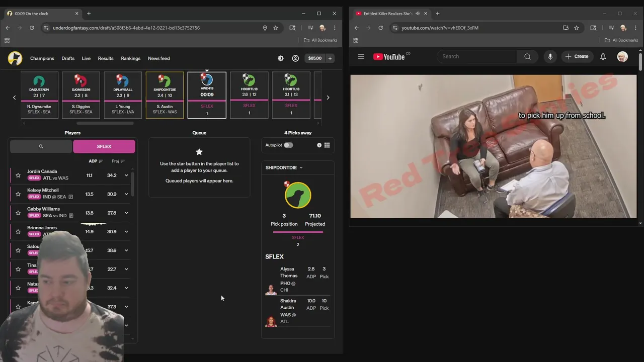Toggle dark mode theme icon on Underdog
Screen dimensions: 644x362
[281, 58]
